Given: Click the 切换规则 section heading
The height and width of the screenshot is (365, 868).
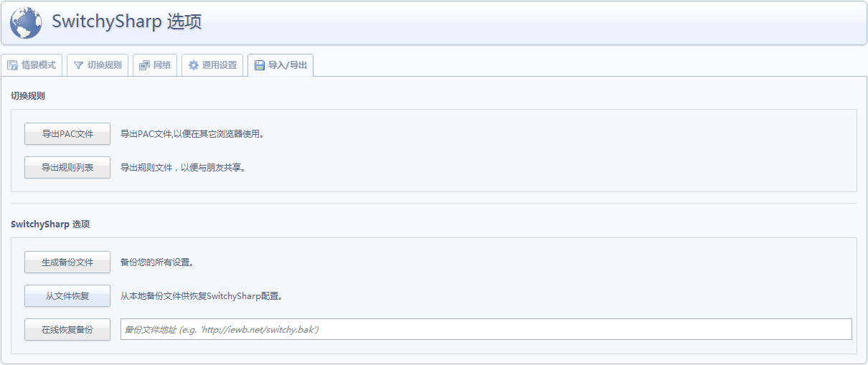Looking at the screenshot, I should pyautogui.click(x=28, y=95).
